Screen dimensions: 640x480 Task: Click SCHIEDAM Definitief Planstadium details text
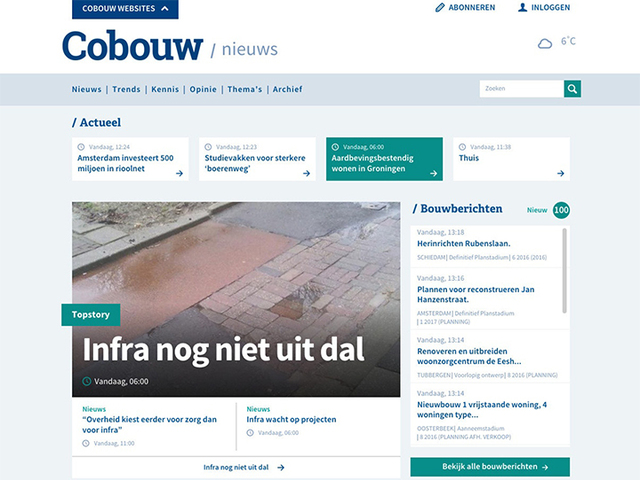(x=482, y=258)
